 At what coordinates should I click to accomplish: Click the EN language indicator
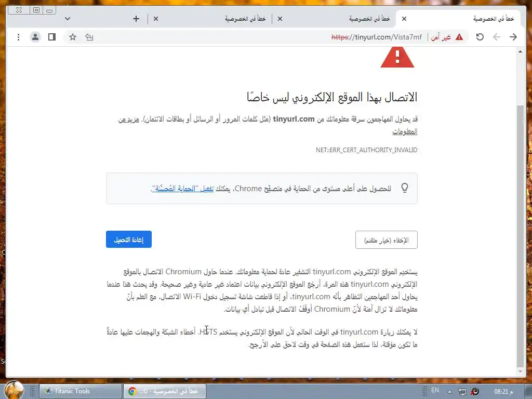click(x=435, y=390)
